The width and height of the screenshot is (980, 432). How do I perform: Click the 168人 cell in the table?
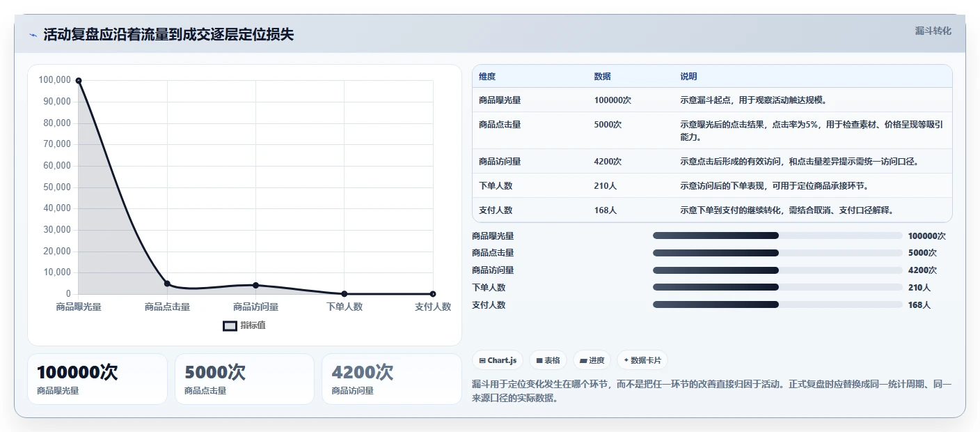(606, 210)
